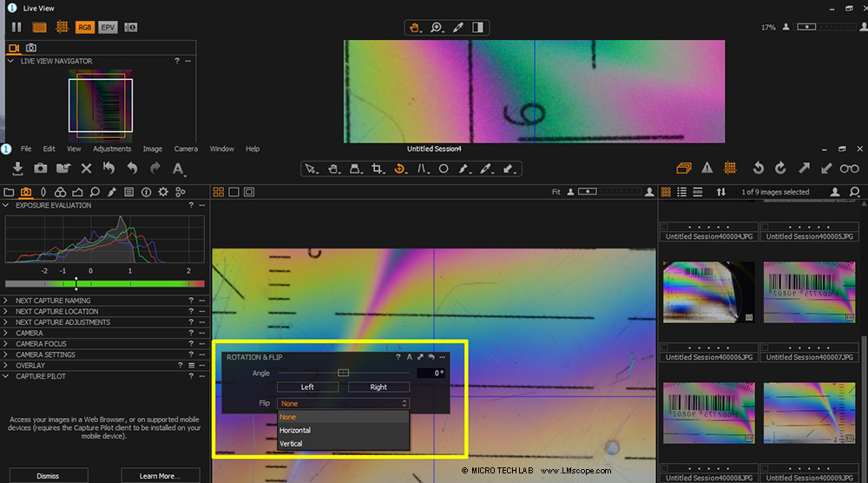The width and height of the screenshot is (868, 483).
Task: Click the Import images download icon
Action: pyautogui.click(x=17, y=169)
